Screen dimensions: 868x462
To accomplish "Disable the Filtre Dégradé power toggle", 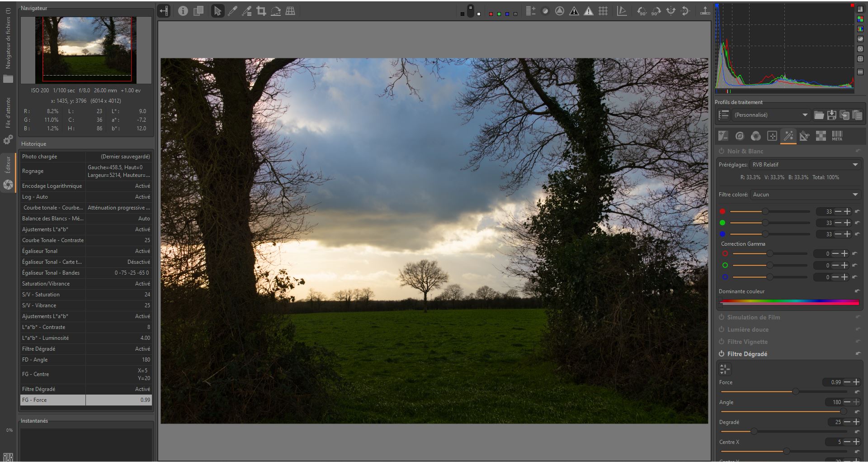I will [x=722, y=354].
